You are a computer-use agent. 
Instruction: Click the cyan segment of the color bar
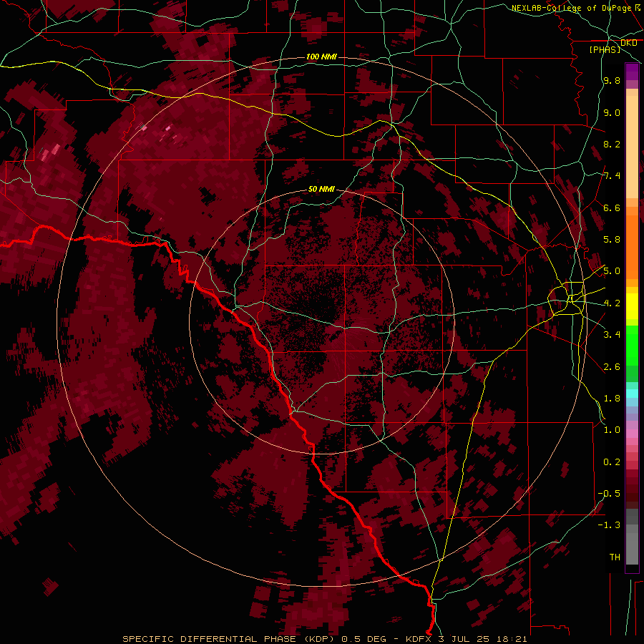pos(632,393)
